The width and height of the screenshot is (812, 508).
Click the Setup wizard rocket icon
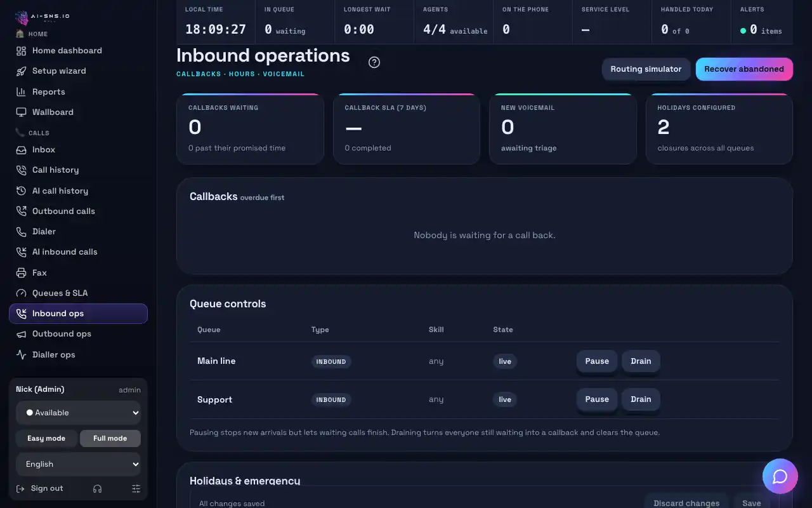tap(21, 71)
